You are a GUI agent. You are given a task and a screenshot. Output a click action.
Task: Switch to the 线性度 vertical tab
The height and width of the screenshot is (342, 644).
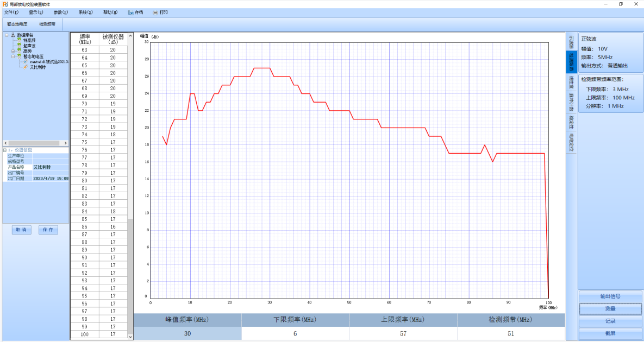(571, 83)
